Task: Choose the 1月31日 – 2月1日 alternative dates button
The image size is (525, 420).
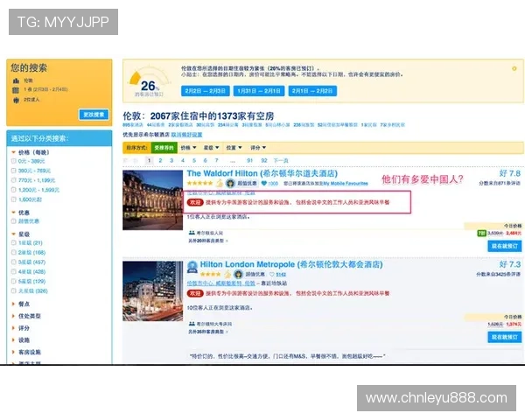Action: tap(259, 91)
